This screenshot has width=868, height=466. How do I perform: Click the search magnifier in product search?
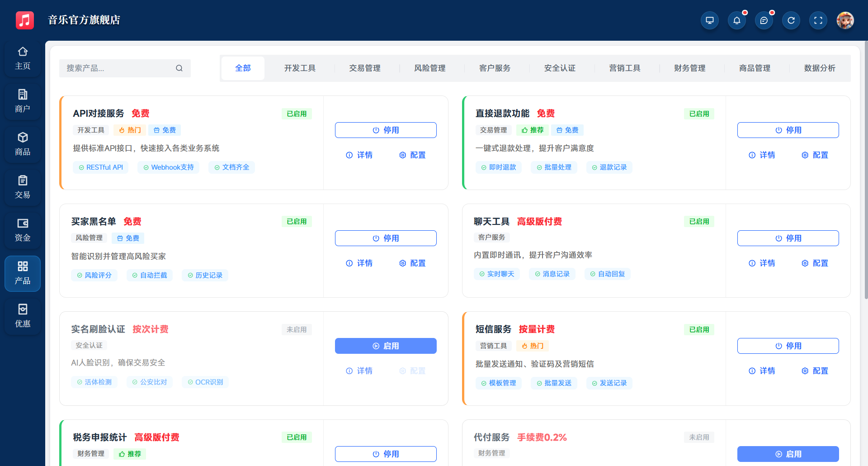point(179,68)
